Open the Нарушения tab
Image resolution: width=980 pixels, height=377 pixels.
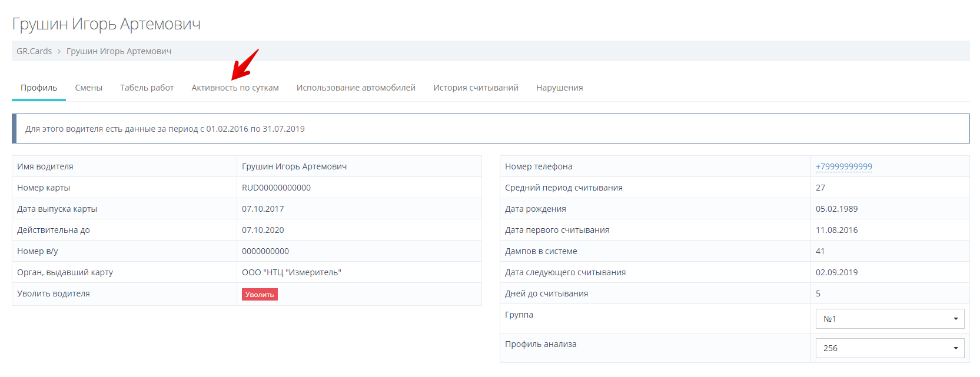pyautogui.click(x=559, y=88)
